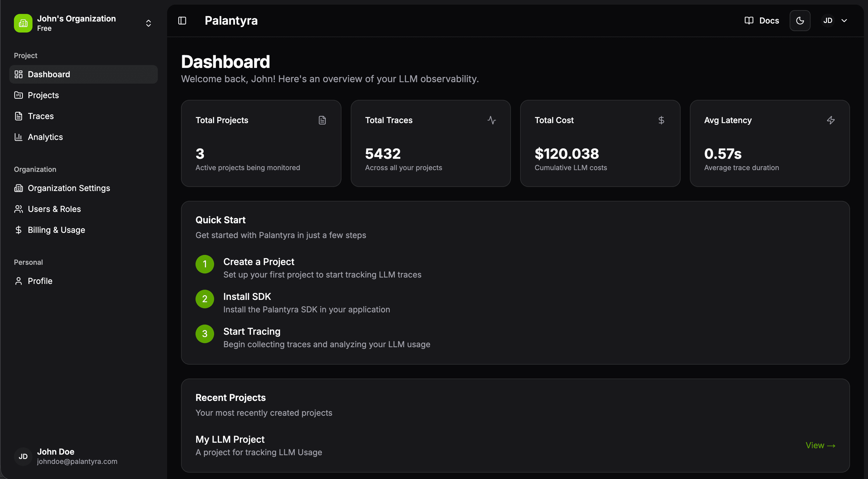868x479 pixels.
Task: Click the green step indicator for Install SDK
Action: [205, 299]
